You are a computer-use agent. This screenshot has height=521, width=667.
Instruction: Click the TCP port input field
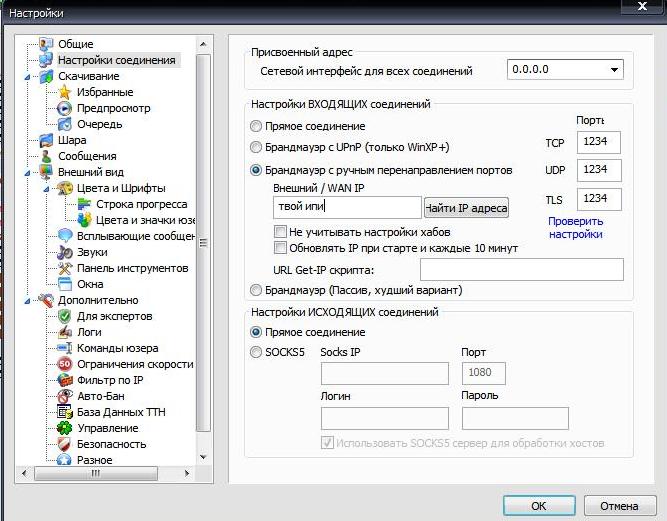599,142
